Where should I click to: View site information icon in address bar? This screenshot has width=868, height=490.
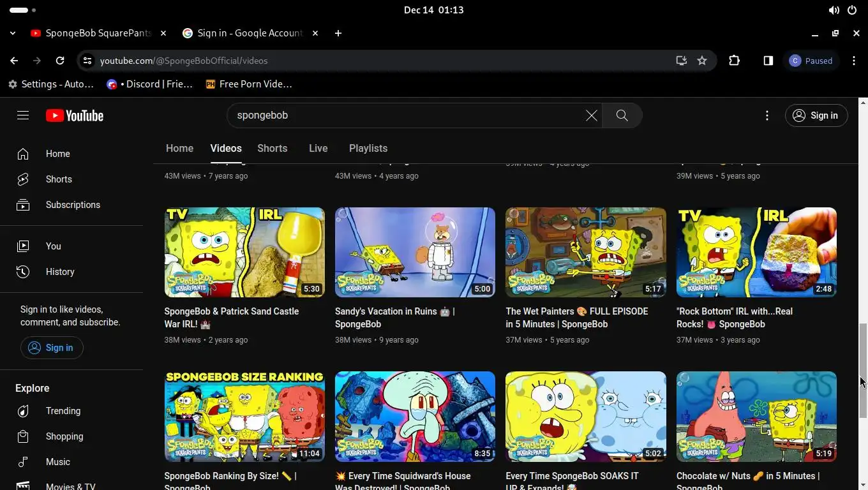click(x=87, y=61)
